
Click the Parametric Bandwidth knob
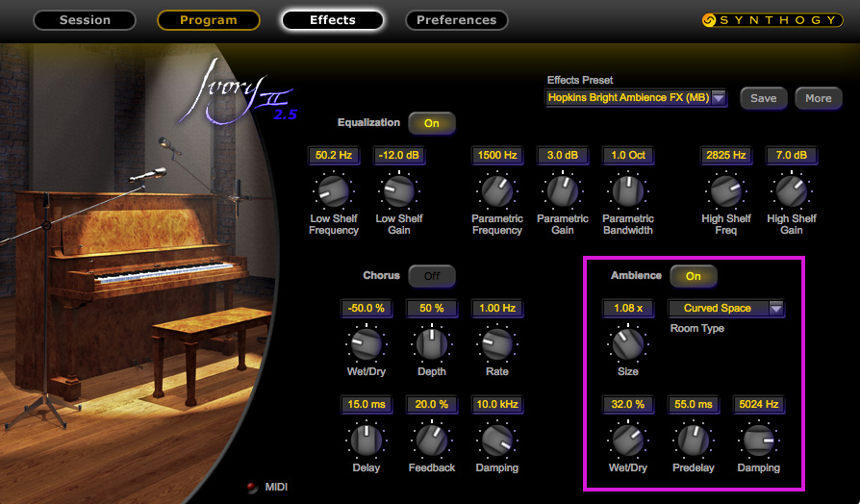coord(628,191)
